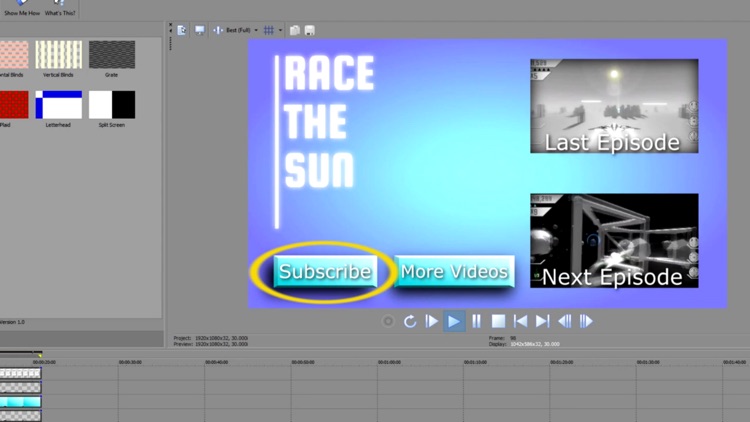This screenshot has height=422, width=750.
Task: Step to Next Frame
Action: [x=586, y=321]
